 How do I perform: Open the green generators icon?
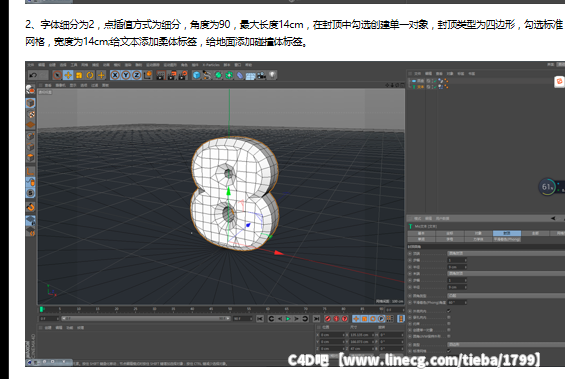coord(218,75)
